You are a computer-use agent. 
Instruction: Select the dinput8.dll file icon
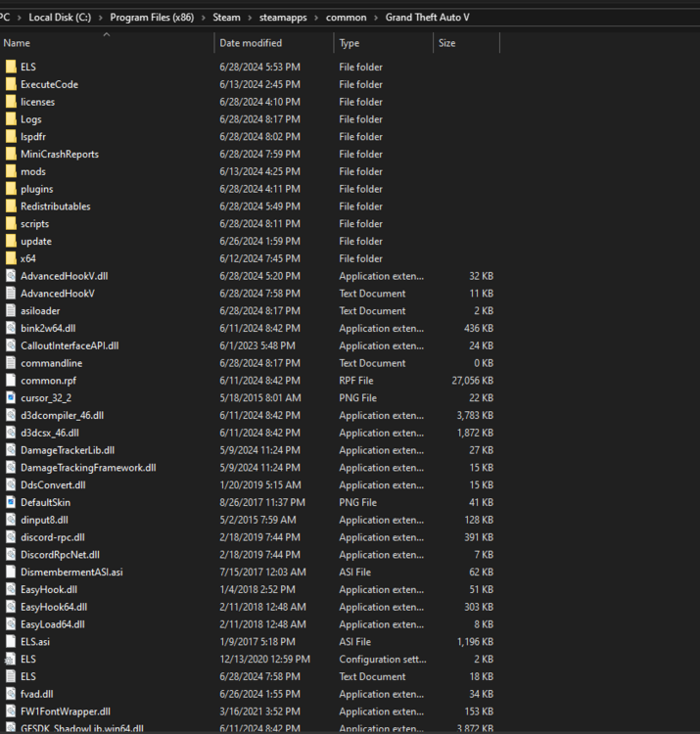tap(11, 520)
